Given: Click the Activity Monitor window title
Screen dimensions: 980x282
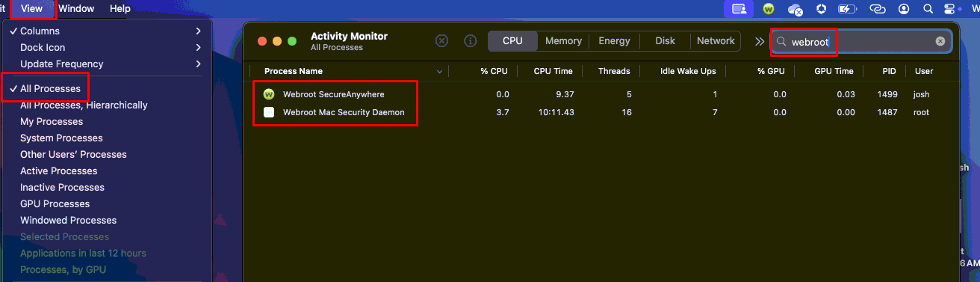Looking at the screenshot, I should tap(349, 36).
